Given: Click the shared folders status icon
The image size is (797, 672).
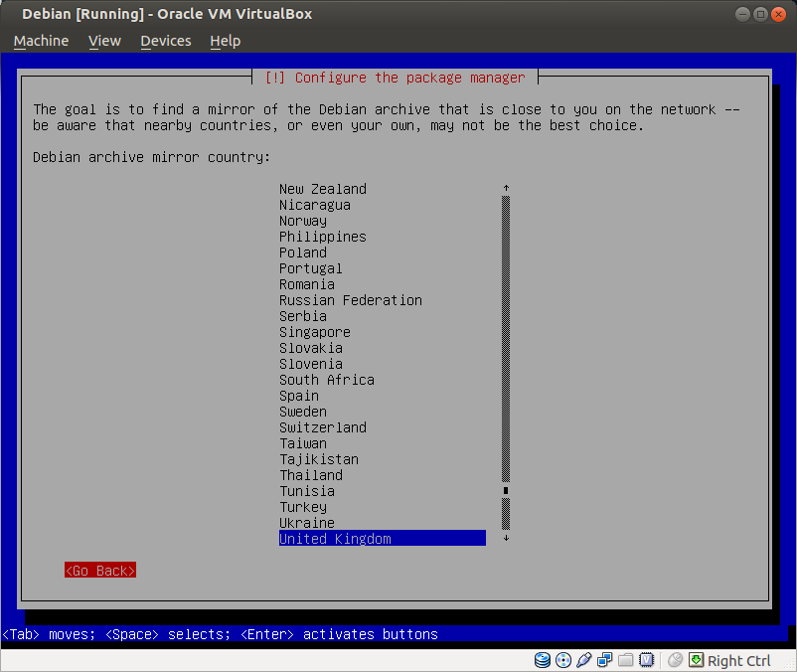Looking at the screenshot, I should click(x=625, y=660).
